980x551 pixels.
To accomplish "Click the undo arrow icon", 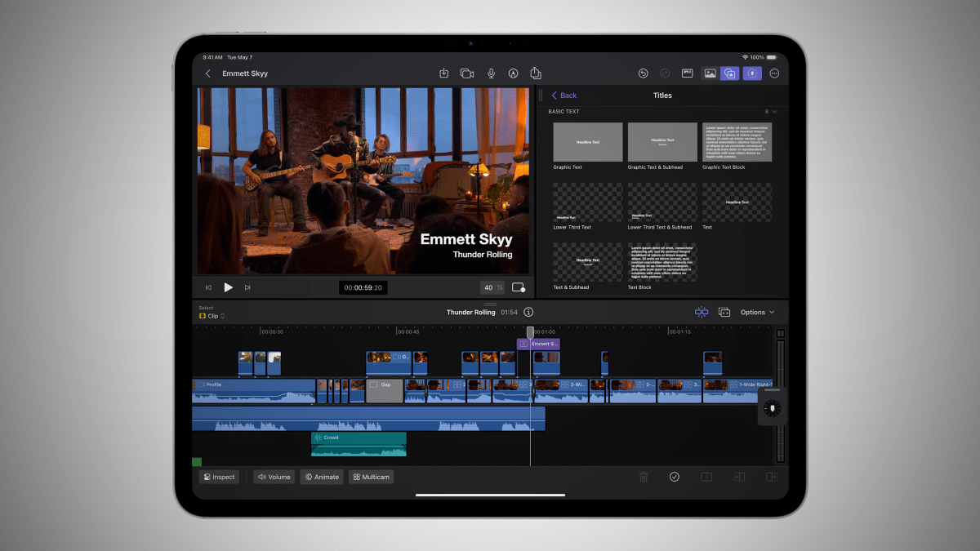I will [x=643, y=73].
